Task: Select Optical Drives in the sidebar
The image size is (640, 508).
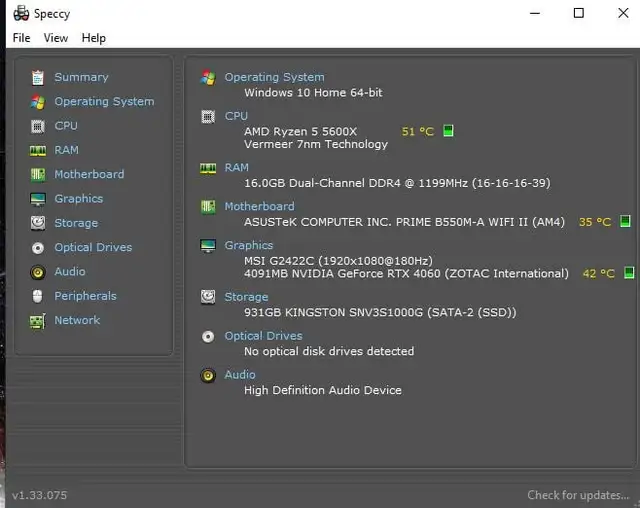Action: click(x=93, y=247)
